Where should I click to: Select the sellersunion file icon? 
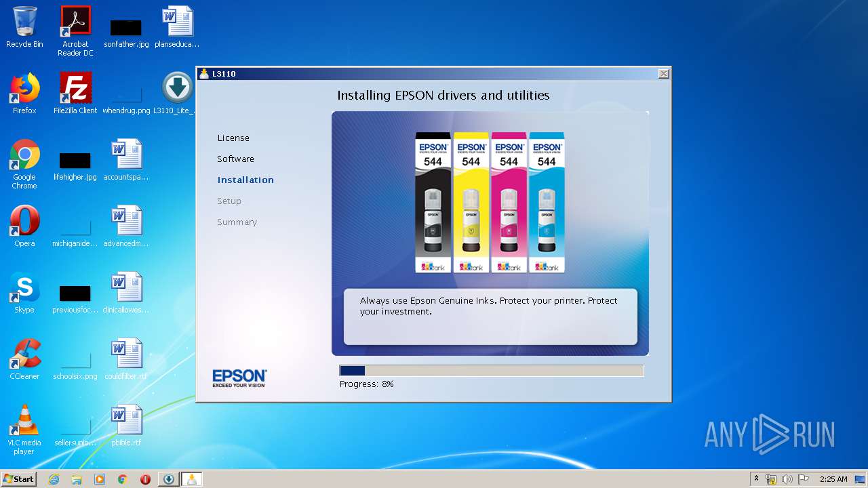point(75,431)
